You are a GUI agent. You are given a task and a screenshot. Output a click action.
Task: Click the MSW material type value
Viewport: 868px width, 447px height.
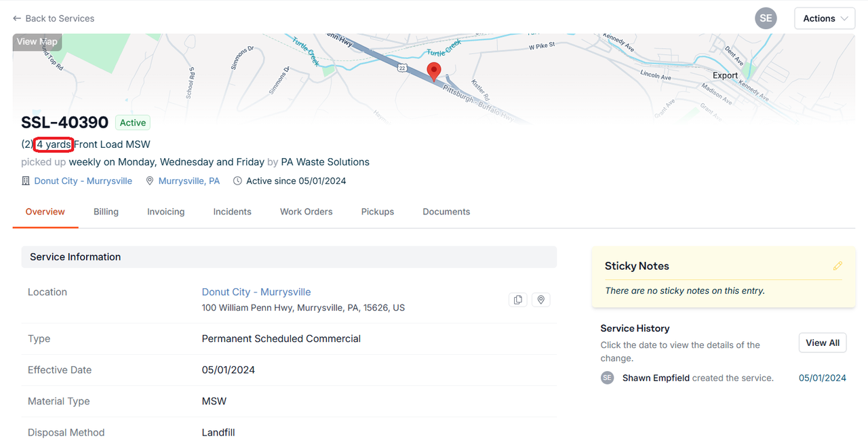coord(214,402)
